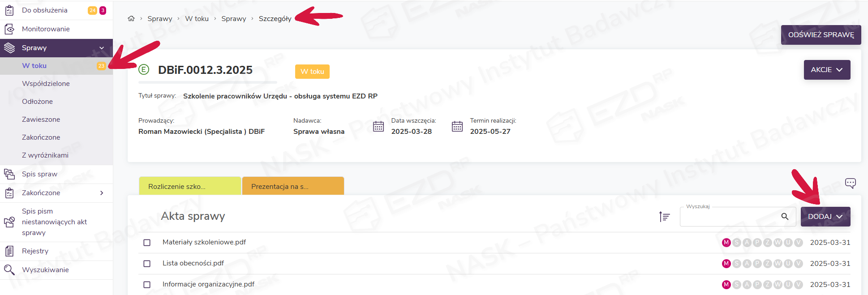Viewport: 868px width, 295px height.
Task: Tick the Lista obecności.pdf checkbox
Action: (x=147, y=264)
